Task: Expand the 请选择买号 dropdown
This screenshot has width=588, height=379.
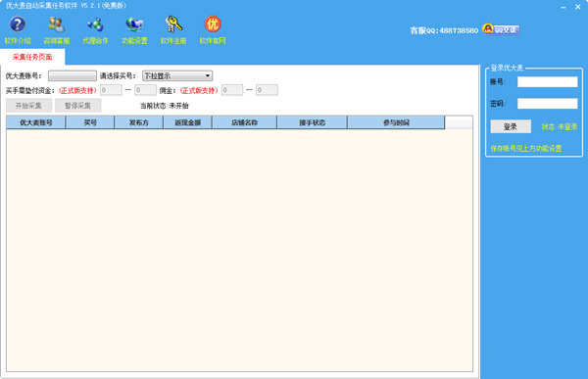Action: [x=177, y=75]
